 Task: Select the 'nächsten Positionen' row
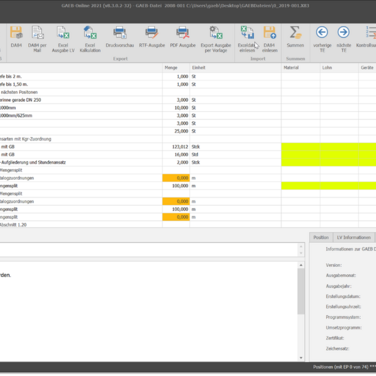(188, 92)
